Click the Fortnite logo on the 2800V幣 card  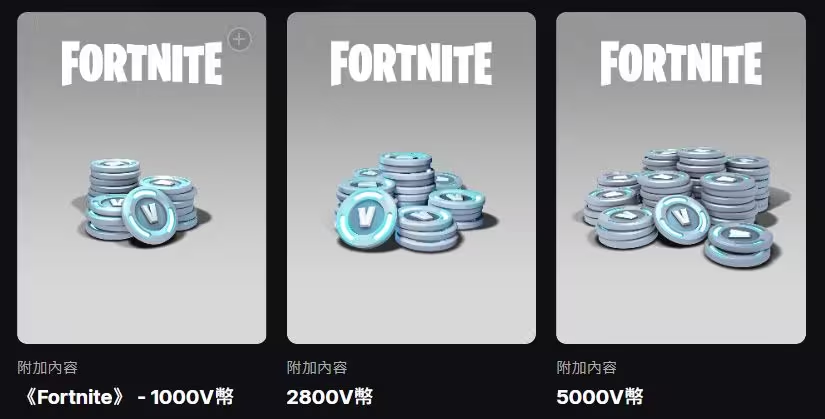(411, 63)
